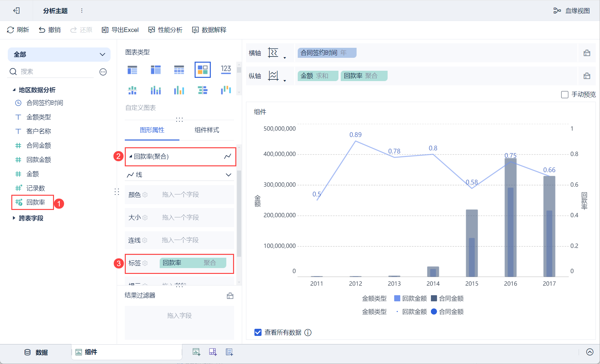The width and height of the screenshot is (600, 364).
Task: Select the partitioned column chart icon
Action: pyautogui.click(x=132, y=90)
